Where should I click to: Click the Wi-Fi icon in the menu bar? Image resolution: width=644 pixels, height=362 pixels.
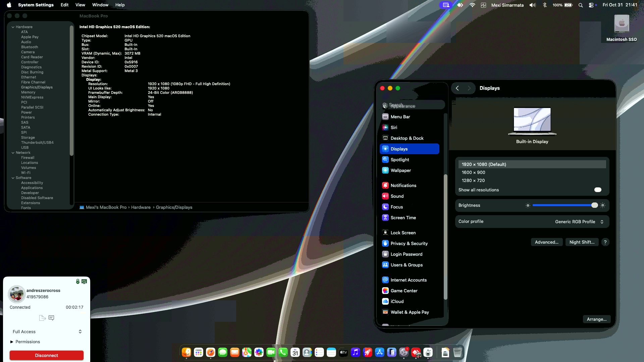tap(472, 5)
